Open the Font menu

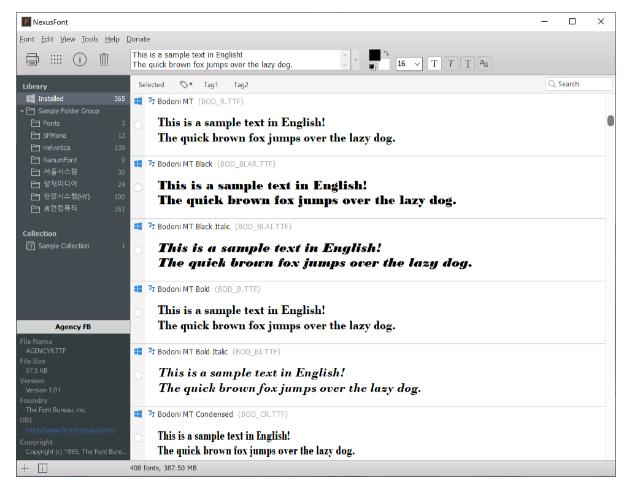pyautogui.click(x=27, y=39)
